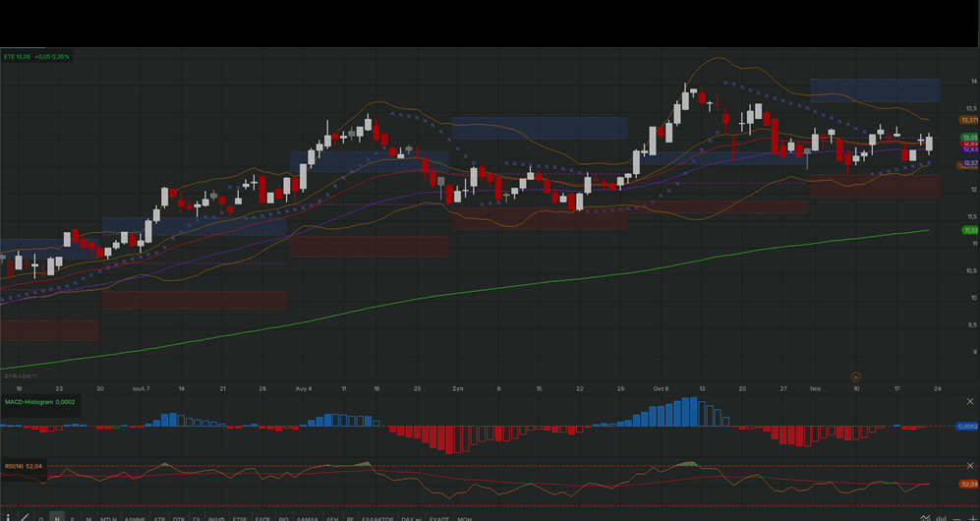
Task: Close the MACD-Histogram panel
Action: click(x=970, y=402)
